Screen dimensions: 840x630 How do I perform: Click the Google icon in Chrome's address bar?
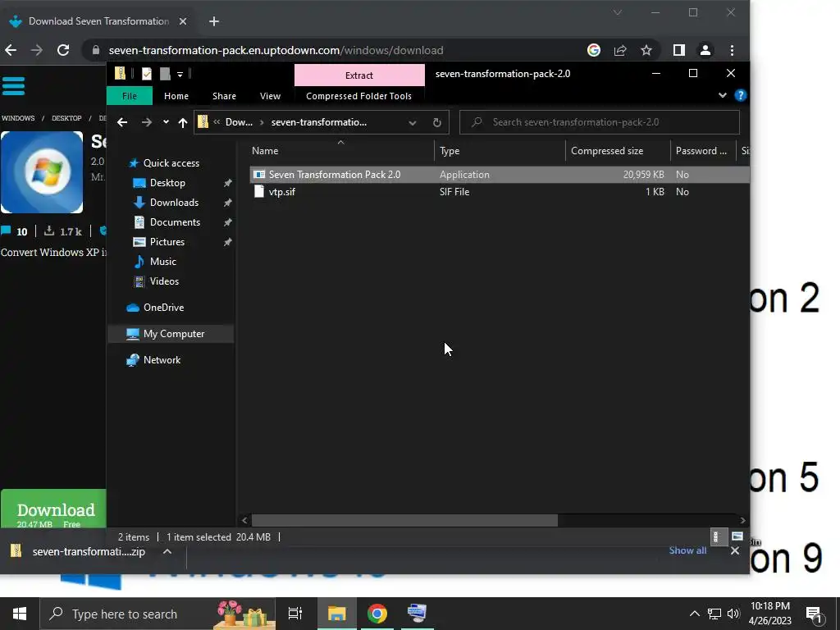coord(594,50)
